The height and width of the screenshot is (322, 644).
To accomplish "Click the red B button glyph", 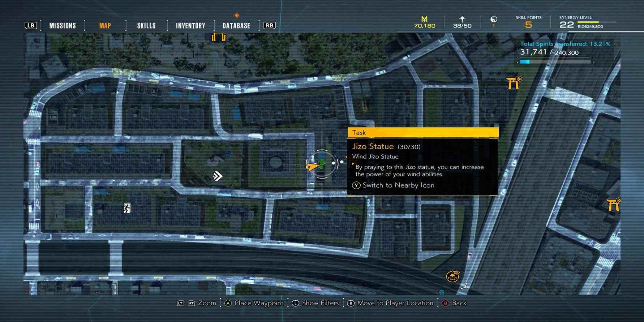I will 445,303.
